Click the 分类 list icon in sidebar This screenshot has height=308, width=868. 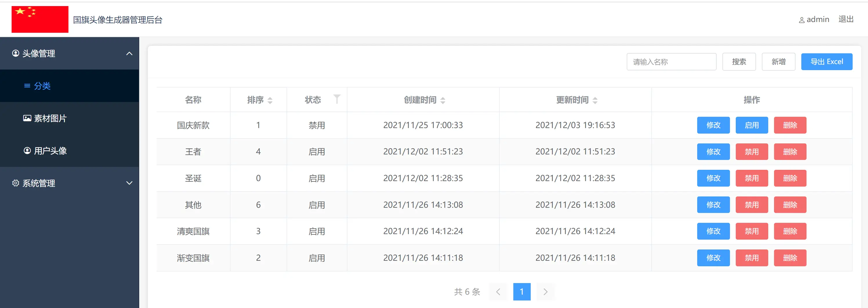[x=27, y=86]
